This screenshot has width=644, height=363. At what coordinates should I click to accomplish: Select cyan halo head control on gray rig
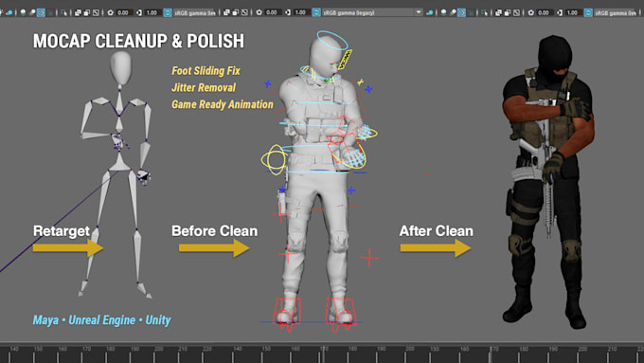coord(331,40)
